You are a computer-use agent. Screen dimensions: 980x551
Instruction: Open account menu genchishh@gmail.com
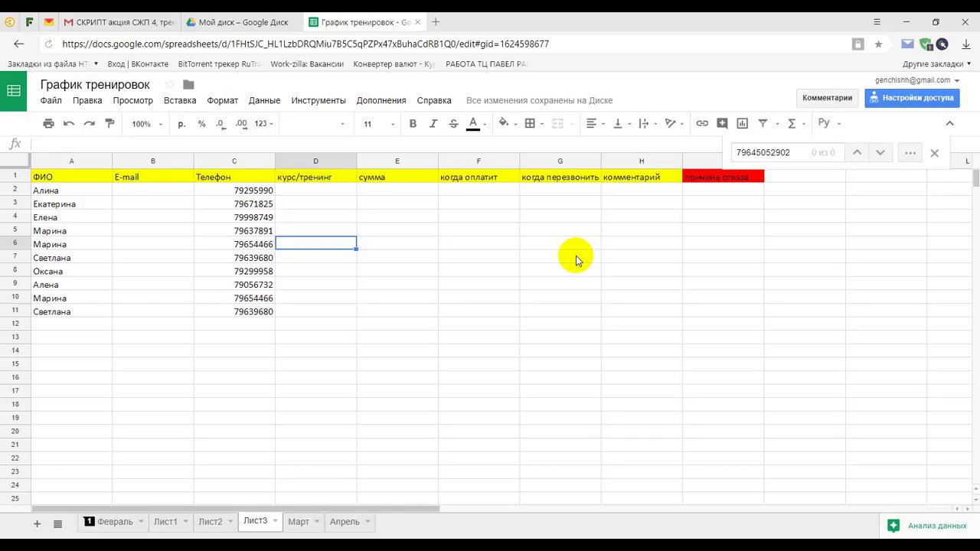[917, 80]
